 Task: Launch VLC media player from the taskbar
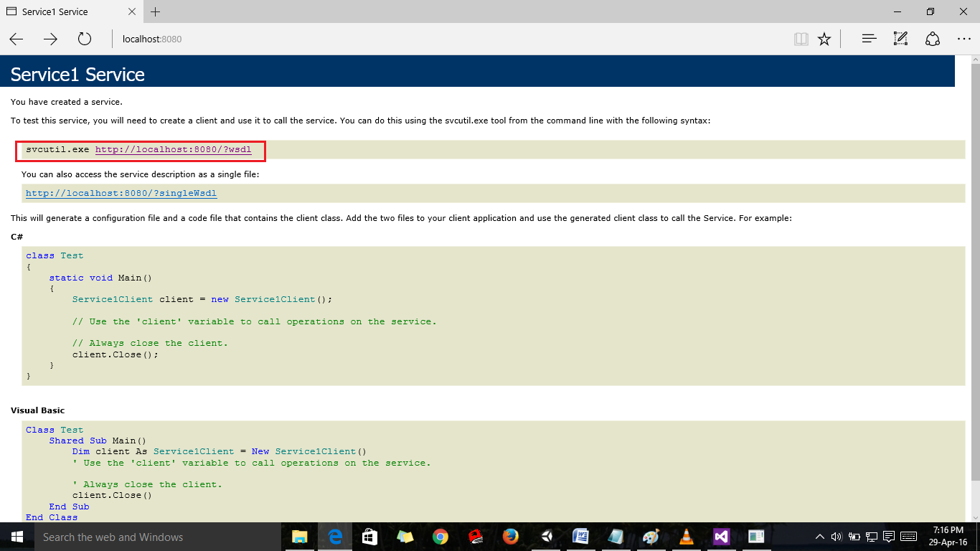[687, 537]
